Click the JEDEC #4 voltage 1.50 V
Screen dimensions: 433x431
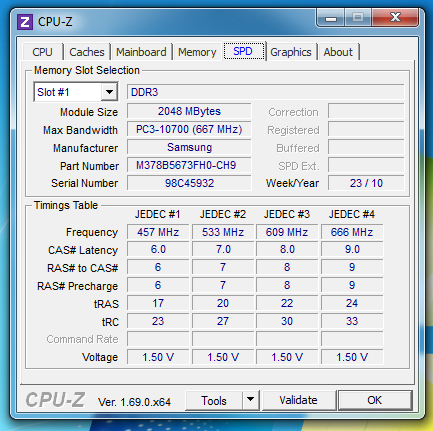352,357
